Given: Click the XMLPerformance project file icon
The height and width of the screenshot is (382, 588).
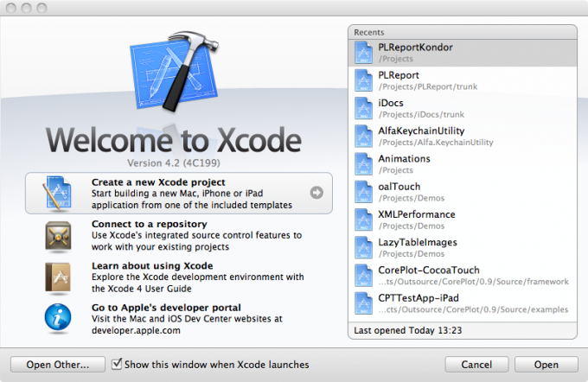Looking at the screenshot, I should [363, 220].
